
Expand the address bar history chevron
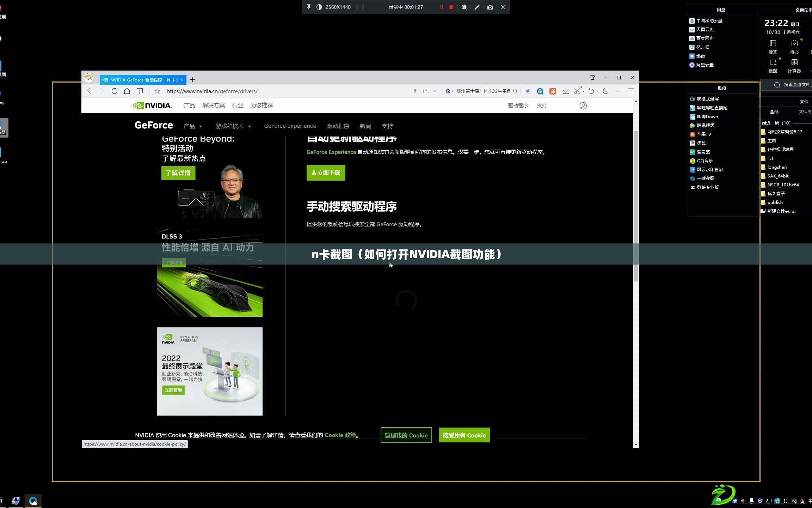435,91
